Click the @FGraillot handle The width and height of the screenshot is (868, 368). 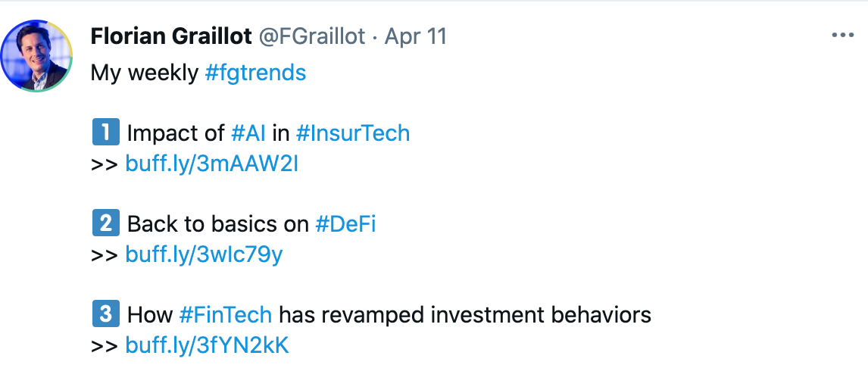point(313,36)
